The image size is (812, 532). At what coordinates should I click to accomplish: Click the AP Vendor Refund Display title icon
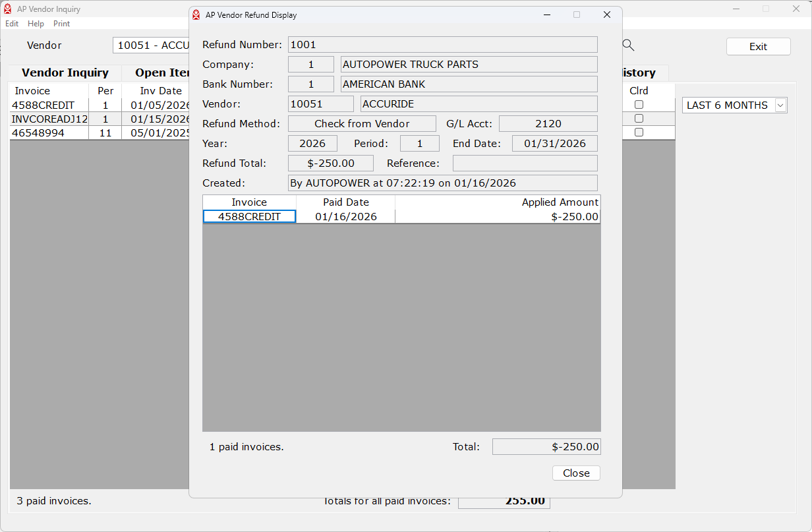[x=196, y=15]
